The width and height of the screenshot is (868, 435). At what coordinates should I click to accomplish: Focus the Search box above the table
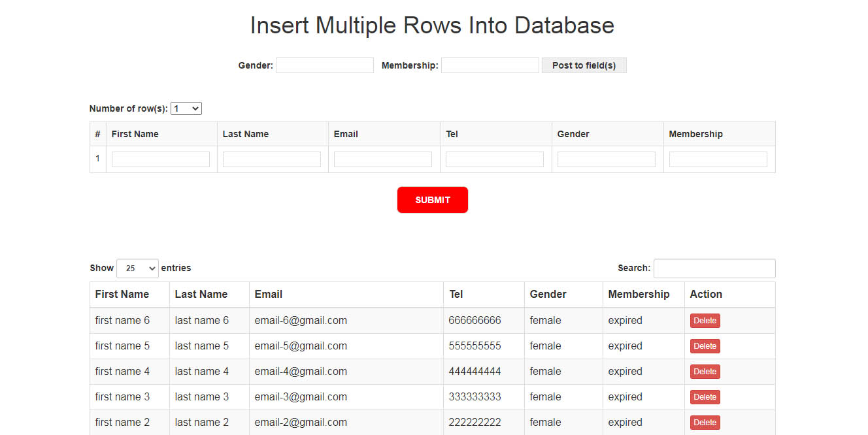point(714,268)
